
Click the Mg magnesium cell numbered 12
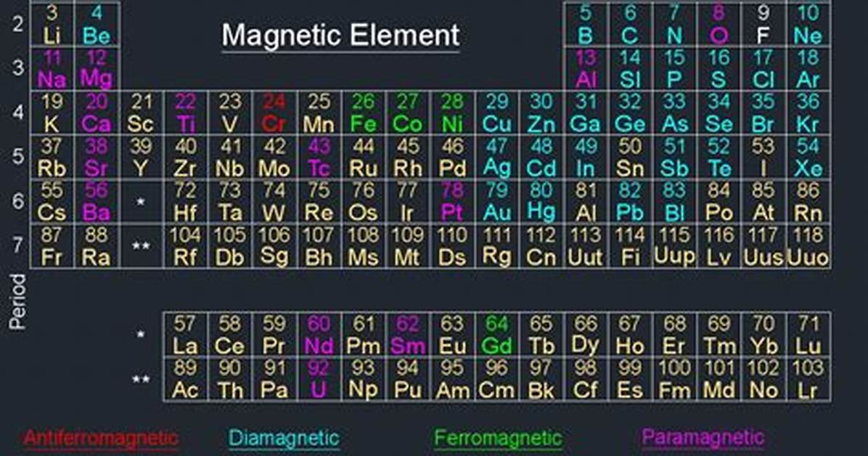(x=97, y=69)
